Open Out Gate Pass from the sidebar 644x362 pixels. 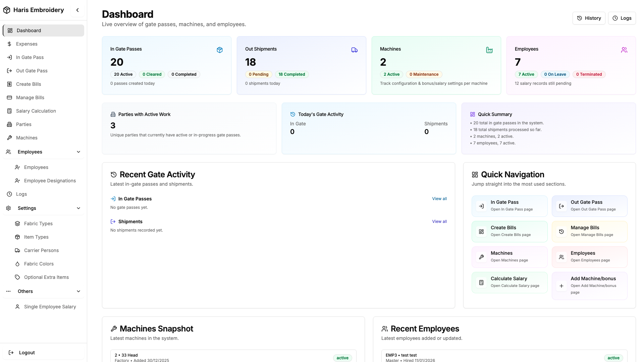pos(43,71)
